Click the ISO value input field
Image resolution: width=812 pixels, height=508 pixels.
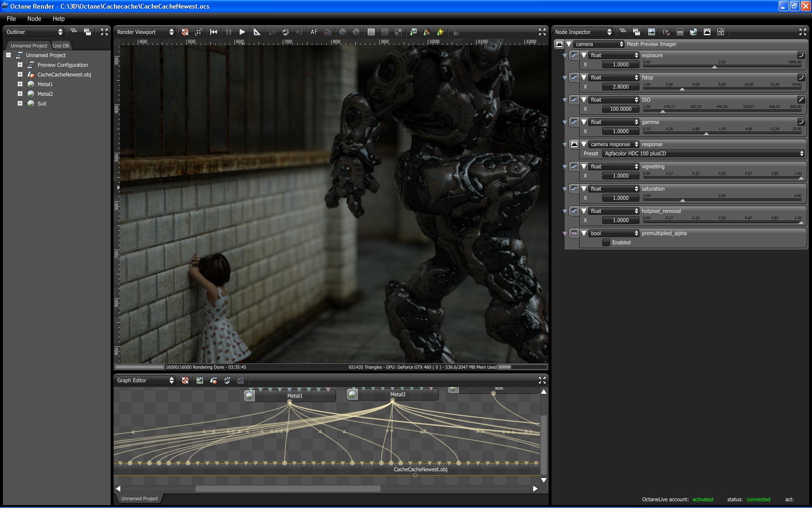[x=621, y=109]
